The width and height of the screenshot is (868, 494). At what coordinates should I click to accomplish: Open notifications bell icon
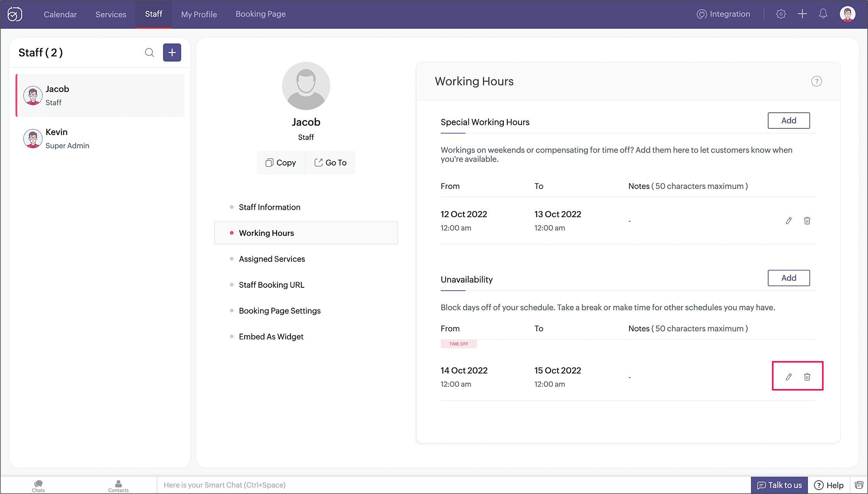coord(823,14)
